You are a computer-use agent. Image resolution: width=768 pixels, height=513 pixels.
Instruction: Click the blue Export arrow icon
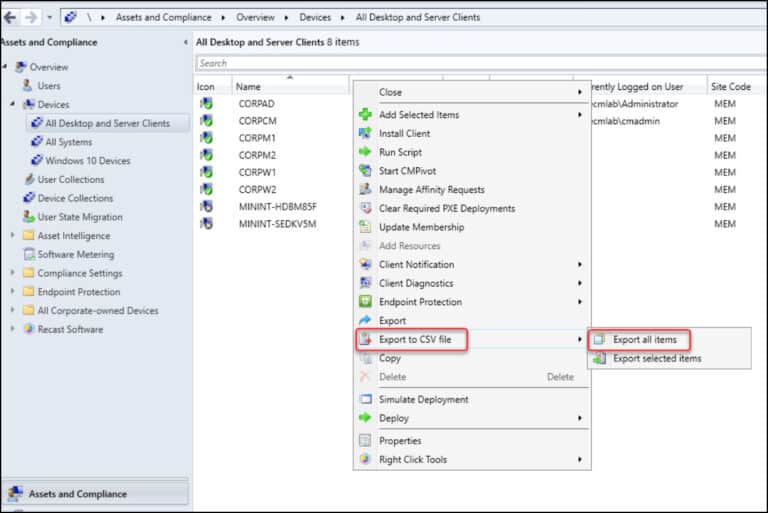click(x=365, y=320)
